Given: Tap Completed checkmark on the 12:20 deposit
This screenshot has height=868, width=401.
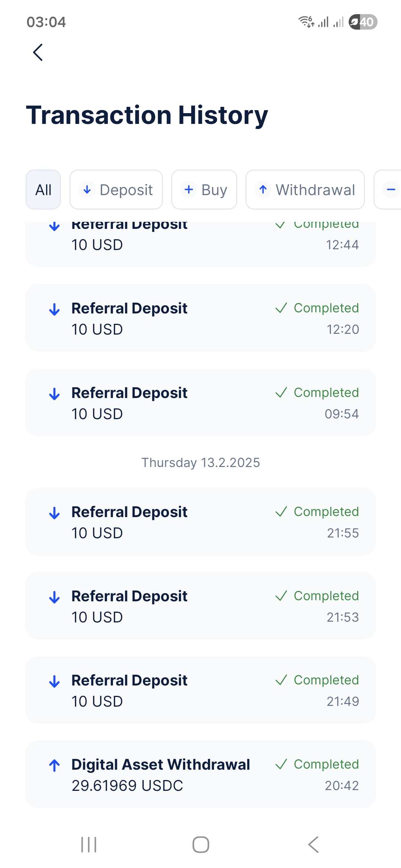Looking at the screenshot, I should [x=281, y=308].
